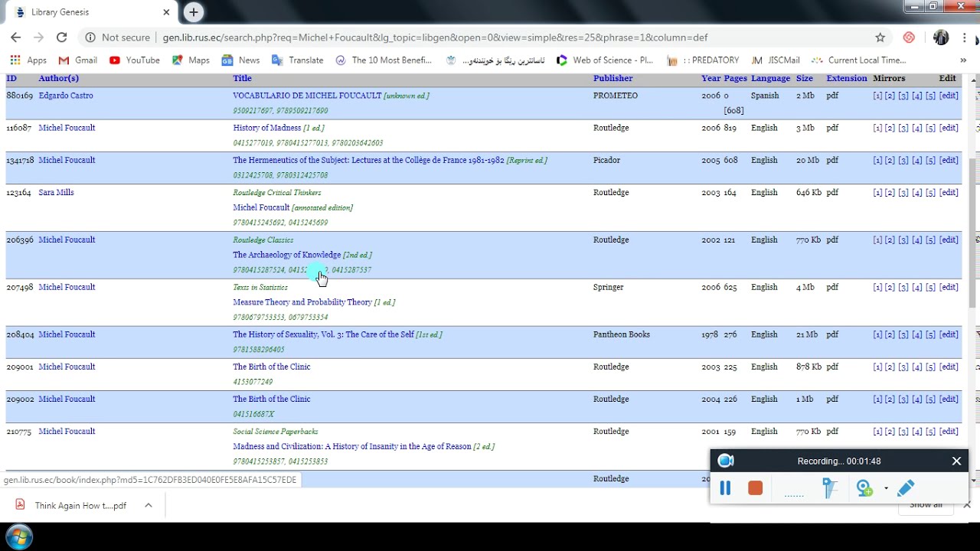
Task: Open mirror [3] for Sara Mills row
Action: click(x=903, y=192)
